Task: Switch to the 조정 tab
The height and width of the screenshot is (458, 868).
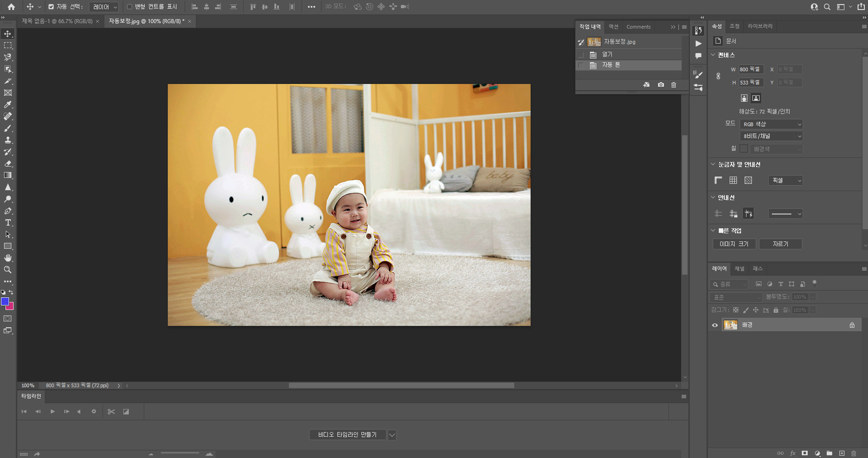Action: [735, 26]
